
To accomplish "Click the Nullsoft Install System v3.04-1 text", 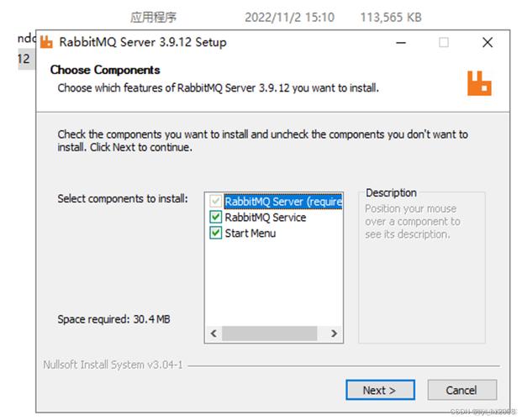I will tap(113, 365).
